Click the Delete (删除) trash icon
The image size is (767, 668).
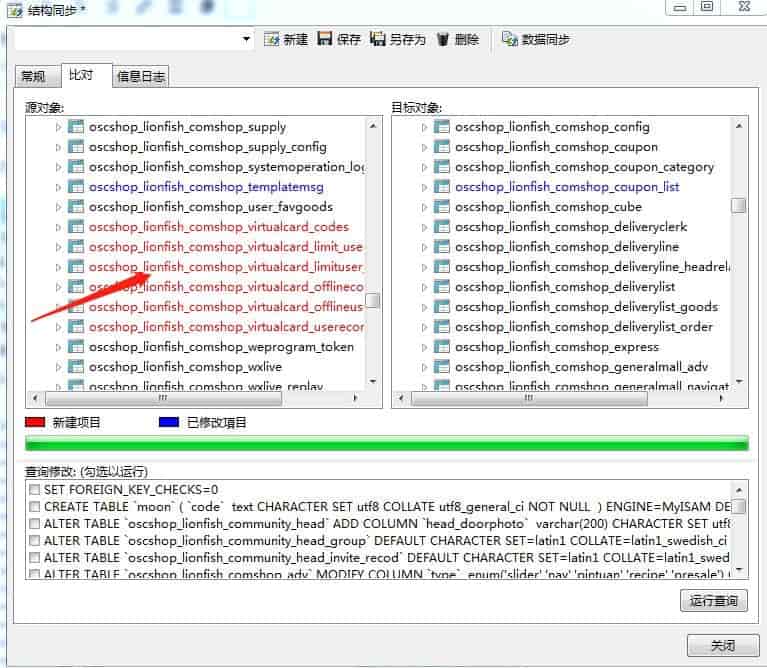[x=443, y=39]
